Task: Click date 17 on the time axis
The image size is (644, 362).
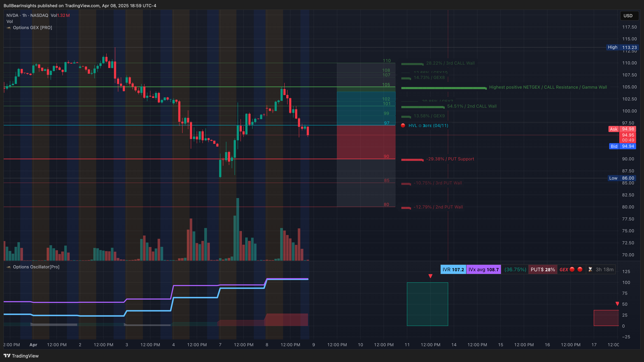Action: click(x=594, y=345)
